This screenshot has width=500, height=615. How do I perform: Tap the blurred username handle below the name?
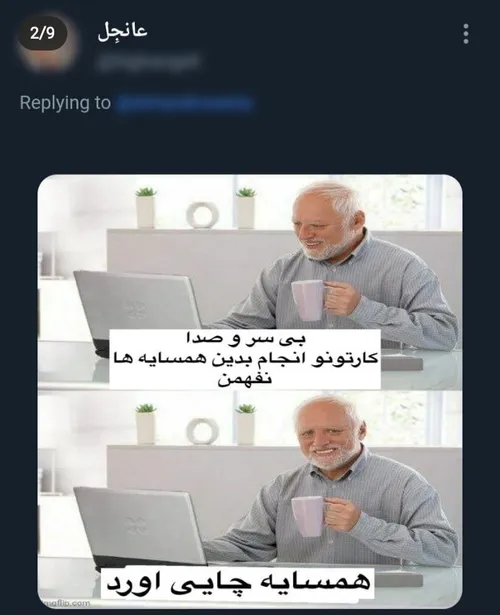(148, 61)
